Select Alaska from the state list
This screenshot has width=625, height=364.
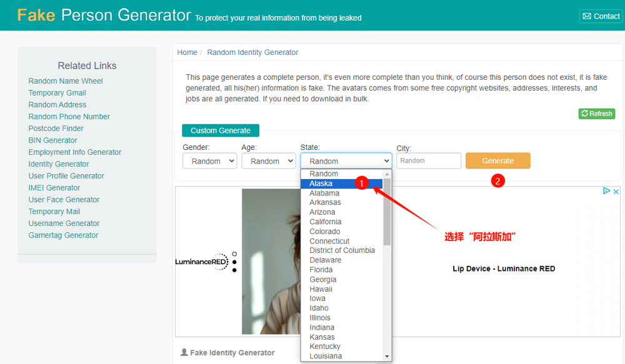tap(321, 184)
